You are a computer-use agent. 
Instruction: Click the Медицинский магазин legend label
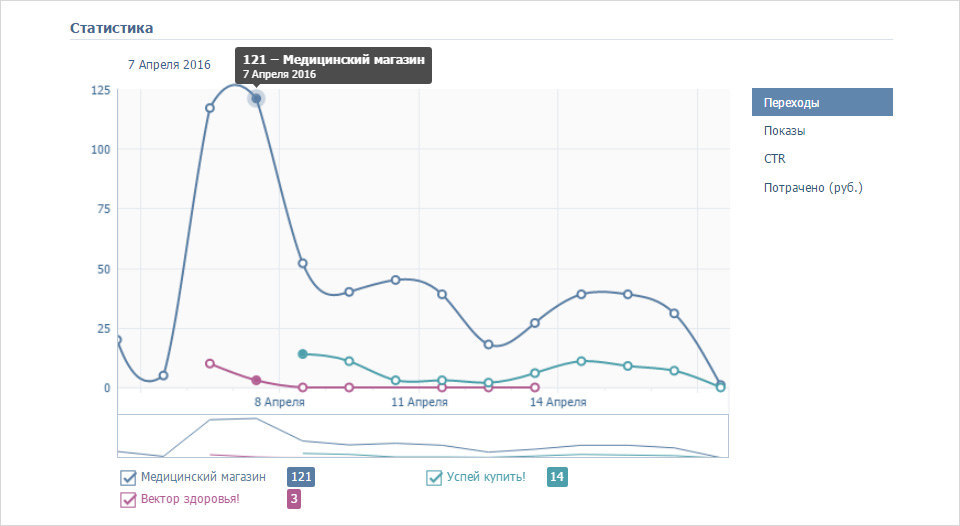(x=203, y=477)
